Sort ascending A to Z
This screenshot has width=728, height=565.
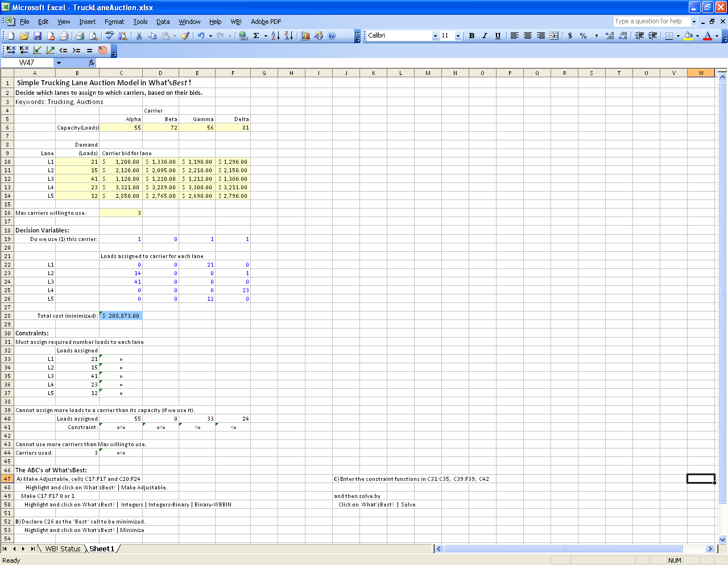click(275, 36)
